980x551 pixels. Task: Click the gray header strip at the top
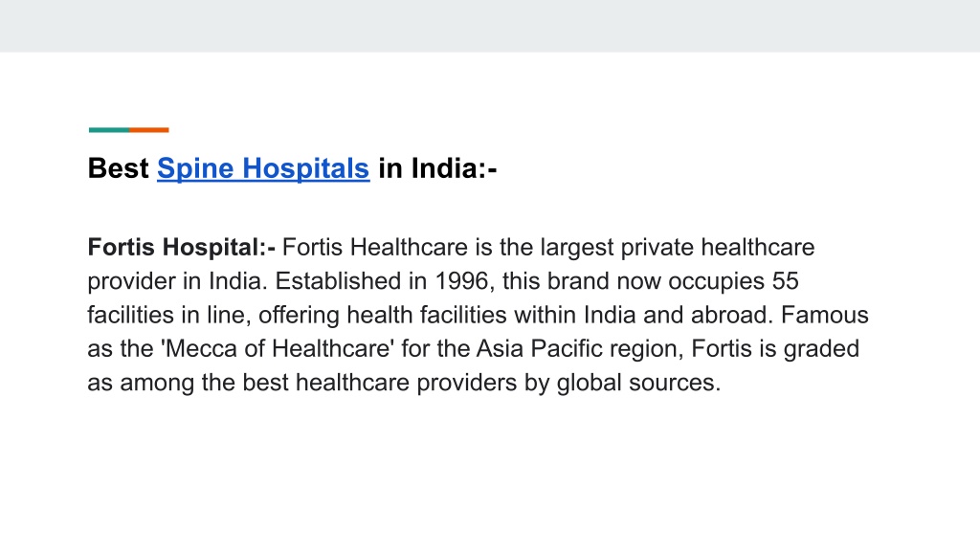tap(490, 26)
